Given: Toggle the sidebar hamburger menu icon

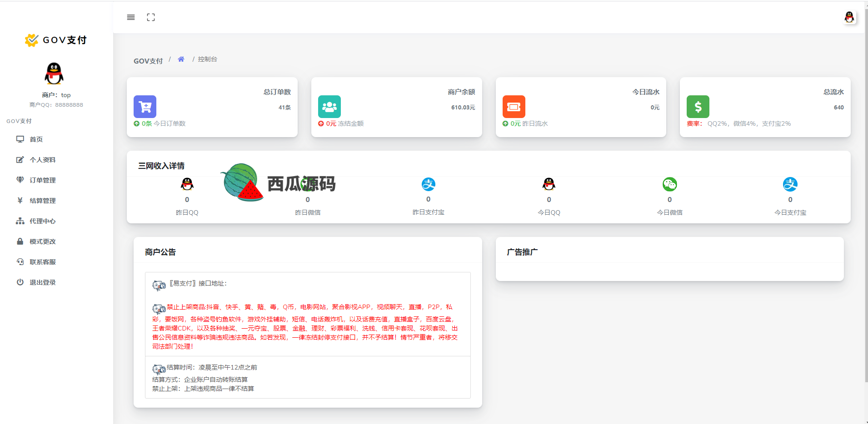Looking at the screenshot, I should click(131, 17).
